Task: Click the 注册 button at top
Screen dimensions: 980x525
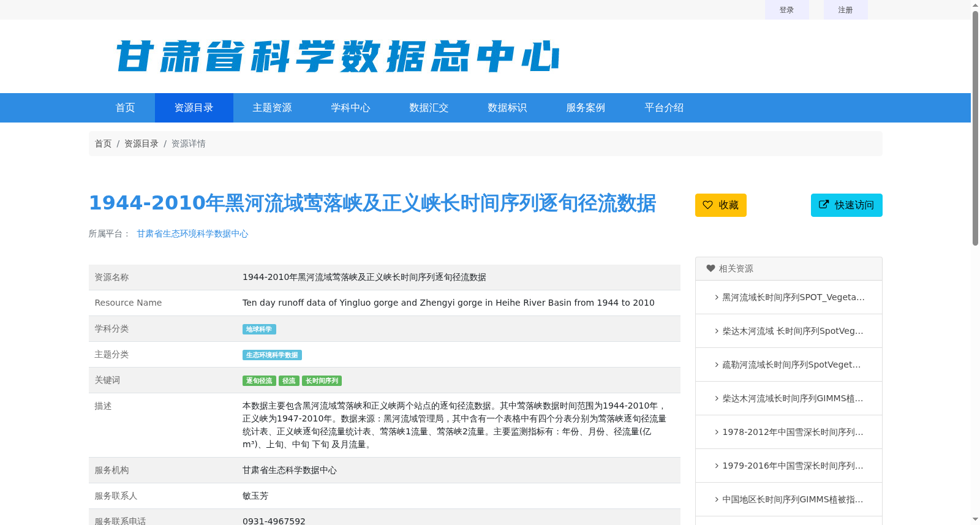Action: click(846, 10)
